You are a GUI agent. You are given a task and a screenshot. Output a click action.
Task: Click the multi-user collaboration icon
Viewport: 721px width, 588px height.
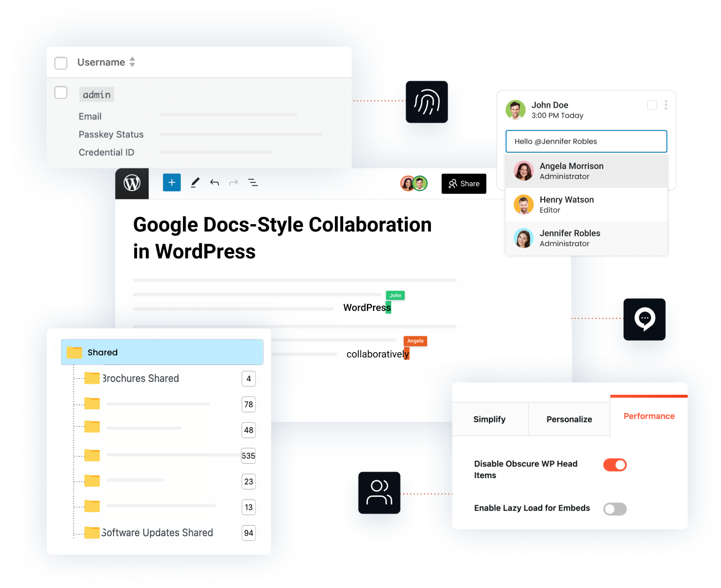click(379, 492)
